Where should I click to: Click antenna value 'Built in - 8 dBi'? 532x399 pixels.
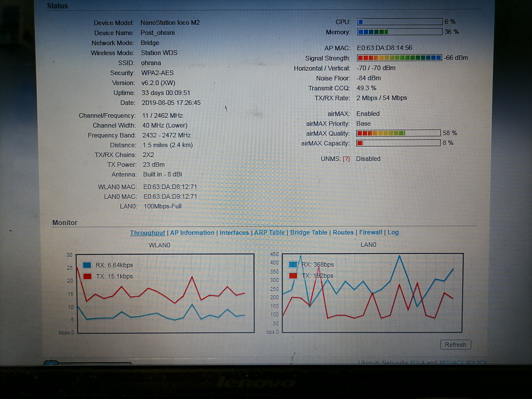(162, 174)
